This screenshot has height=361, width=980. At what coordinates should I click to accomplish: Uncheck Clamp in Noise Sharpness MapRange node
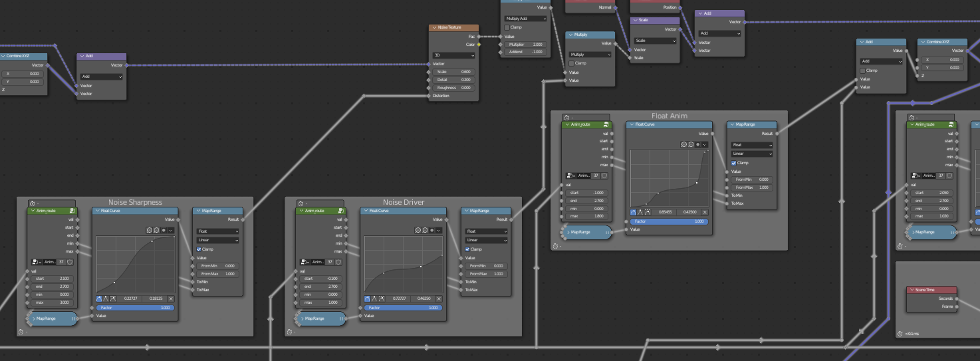click(198, 249)
